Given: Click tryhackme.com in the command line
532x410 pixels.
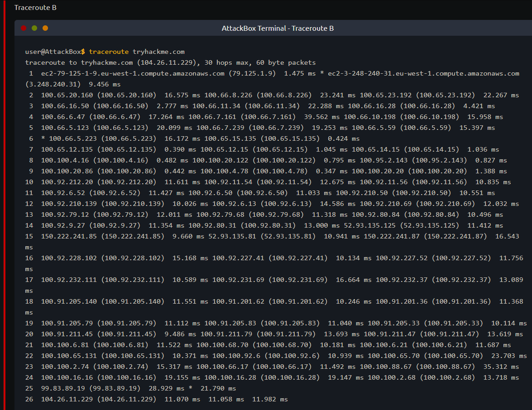Looking at the screenshot, I should [158, 52].
